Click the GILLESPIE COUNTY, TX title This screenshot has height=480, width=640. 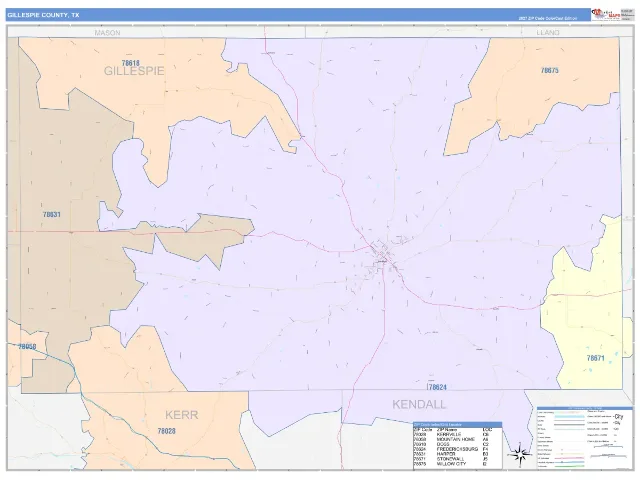click(43, 15)
